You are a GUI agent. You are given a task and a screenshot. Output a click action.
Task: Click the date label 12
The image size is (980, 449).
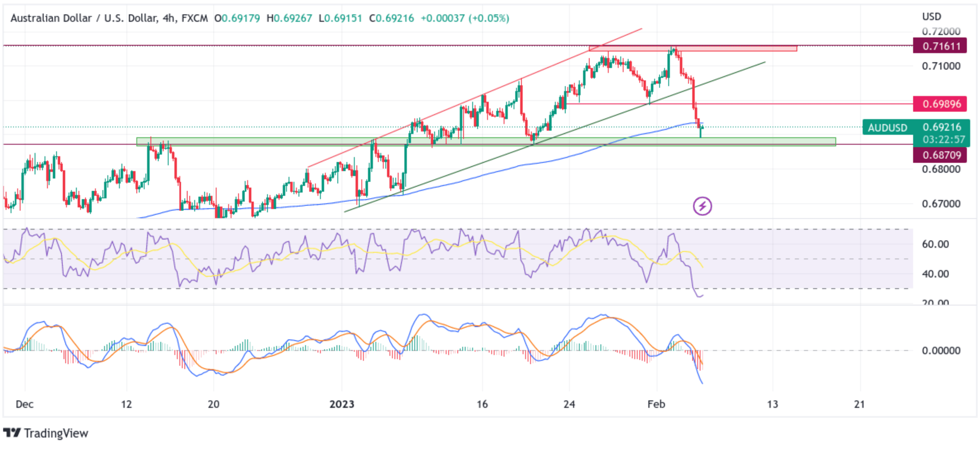coord(126,404)
